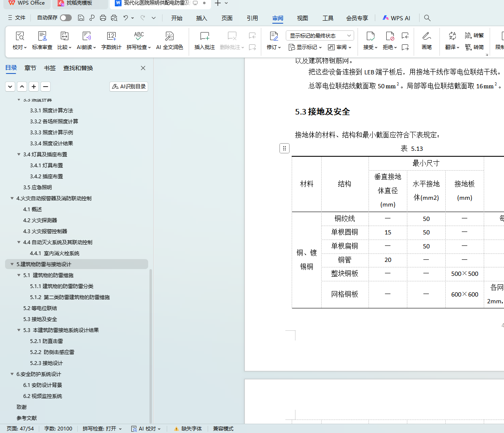Click the table move handle

(285, 148)
